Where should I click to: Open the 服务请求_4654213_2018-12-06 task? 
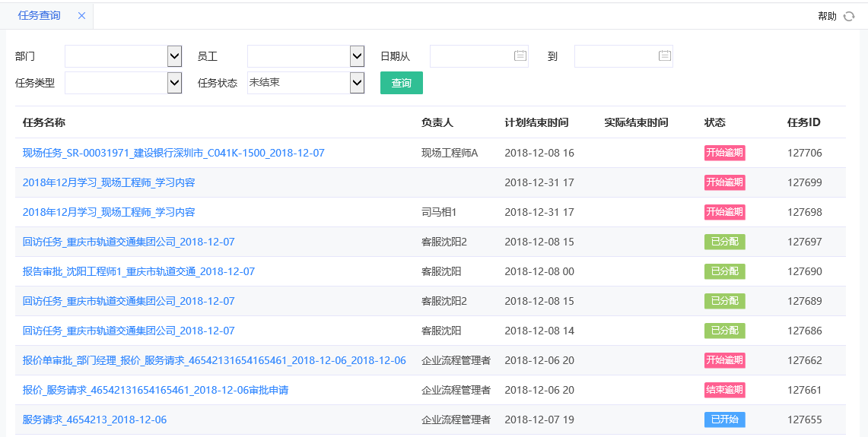click(x=94, y=420)
